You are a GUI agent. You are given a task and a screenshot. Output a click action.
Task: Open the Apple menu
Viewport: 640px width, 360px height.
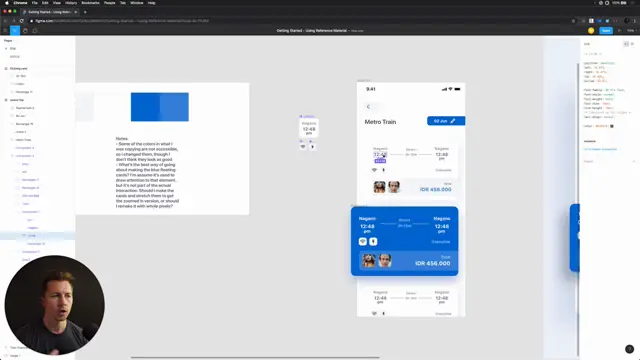(x=7, y=3)
